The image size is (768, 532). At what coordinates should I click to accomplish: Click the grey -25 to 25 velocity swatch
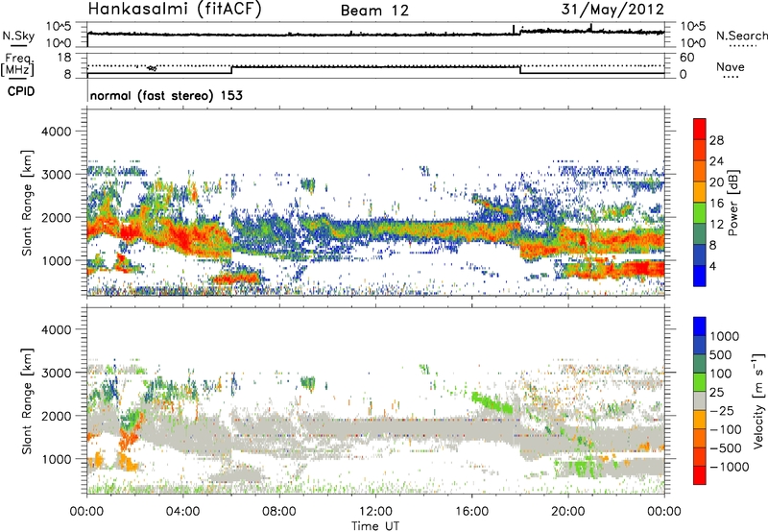[x=700, y=400]
